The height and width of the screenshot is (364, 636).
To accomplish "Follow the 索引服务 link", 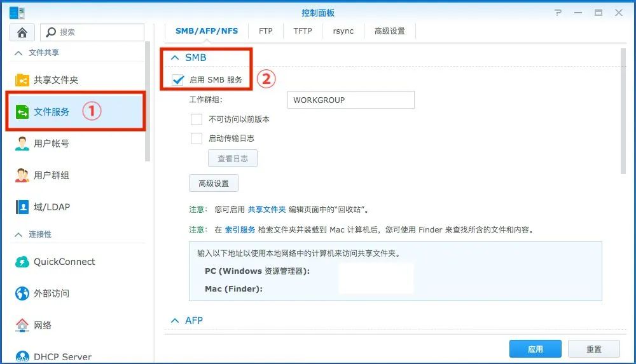I will [240, 230].
